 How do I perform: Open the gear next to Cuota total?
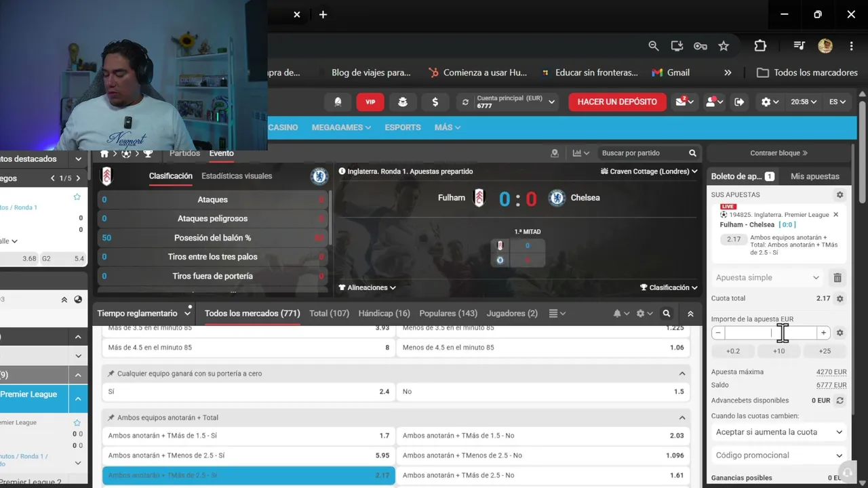[840, 298]
